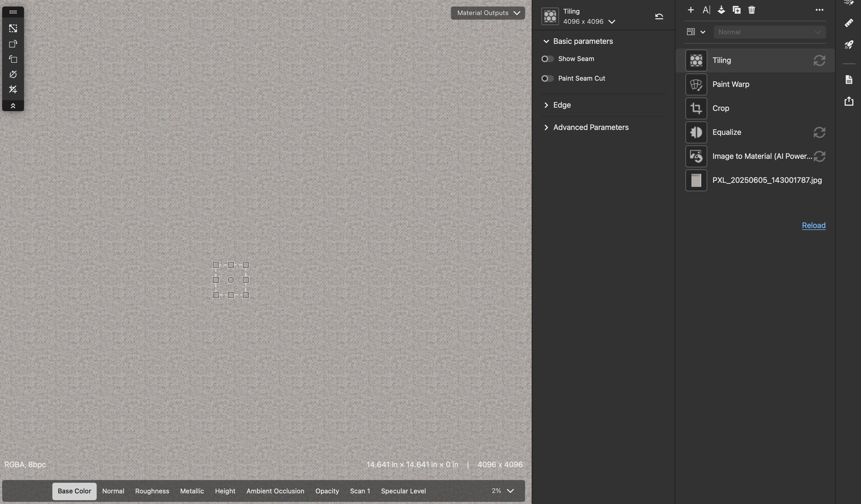This screenshot has width=861, height=504.
Task: Click the rocket icon in right sidebar
Action: pos(849,45)
